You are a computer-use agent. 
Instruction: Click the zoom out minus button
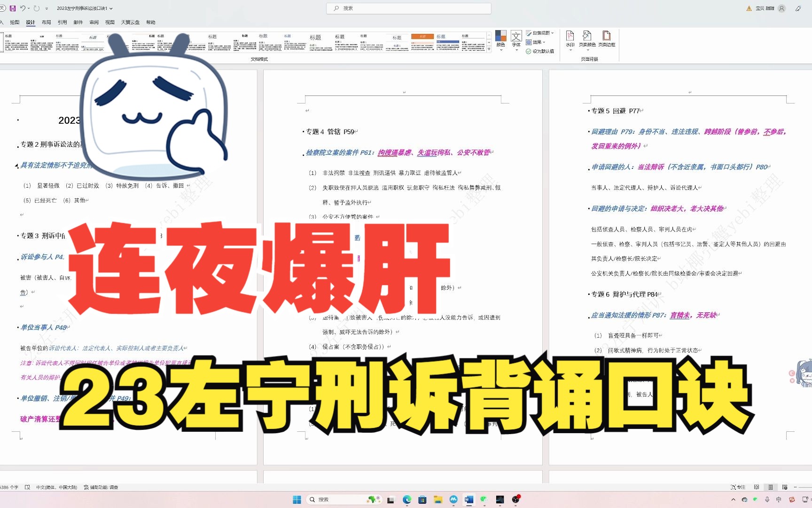(x=795, y=487)
